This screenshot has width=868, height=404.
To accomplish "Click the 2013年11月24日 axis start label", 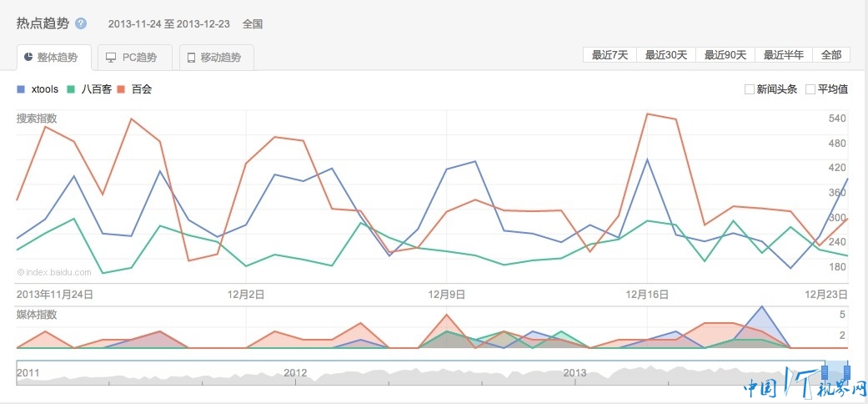I will (55, 295).
